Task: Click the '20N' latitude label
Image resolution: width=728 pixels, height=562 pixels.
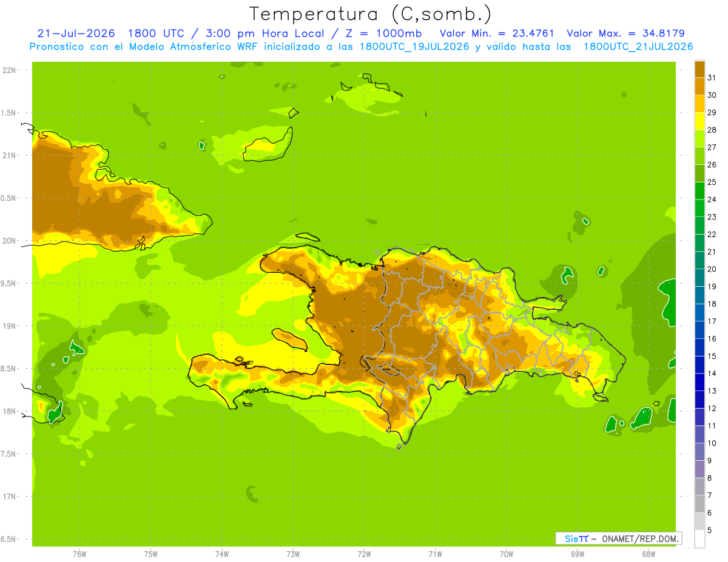Action: (8, 241)
